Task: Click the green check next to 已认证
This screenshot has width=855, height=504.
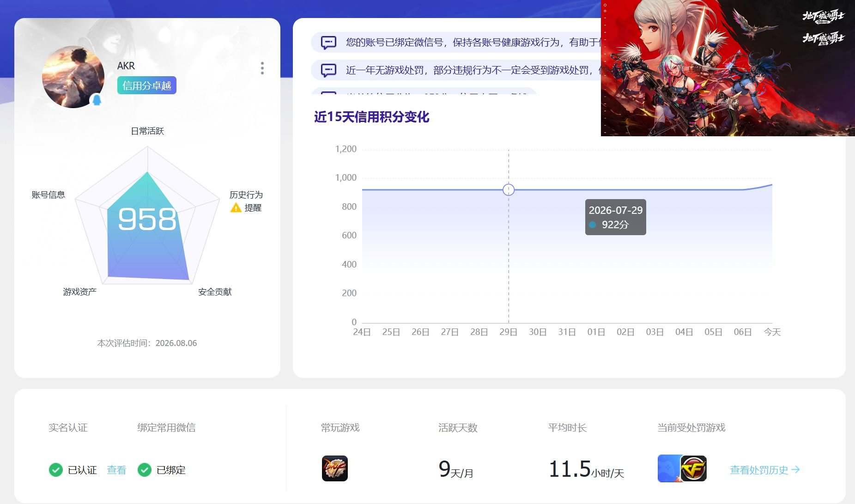Action: (x=56, y=470)
